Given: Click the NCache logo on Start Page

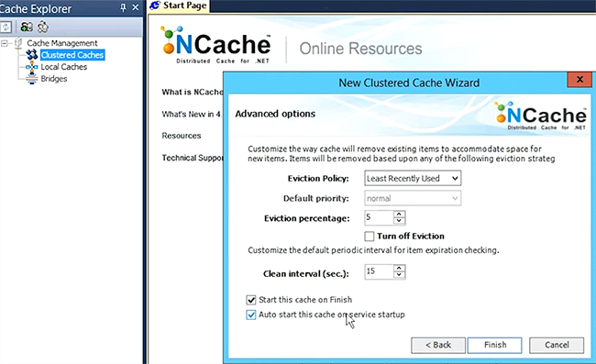Looking at the screenshot, I should tap(215, 45).
